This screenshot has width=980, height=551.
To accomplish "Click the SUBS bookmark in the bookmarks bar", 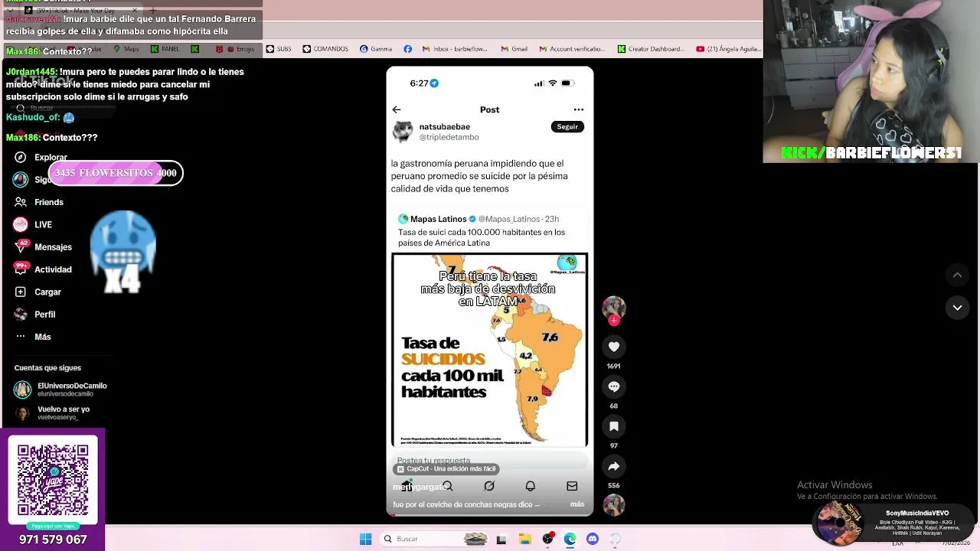I will point(279,49).
